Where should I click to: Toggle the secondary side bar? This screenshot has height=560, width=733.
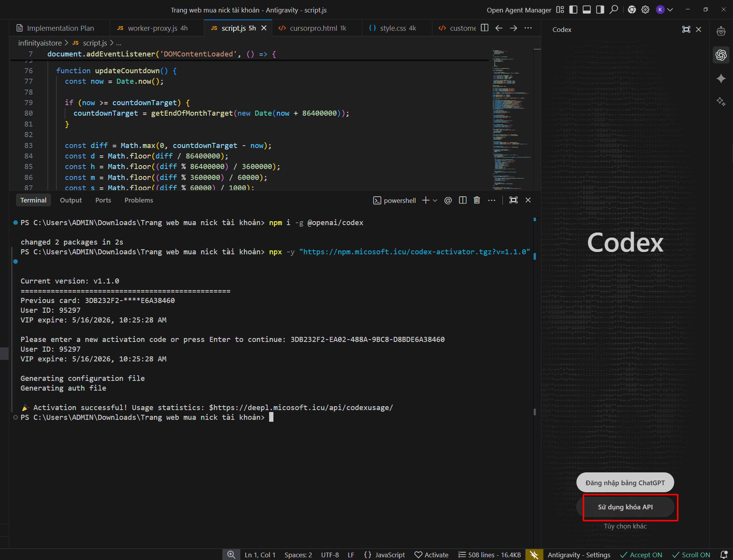click(600, 10)
